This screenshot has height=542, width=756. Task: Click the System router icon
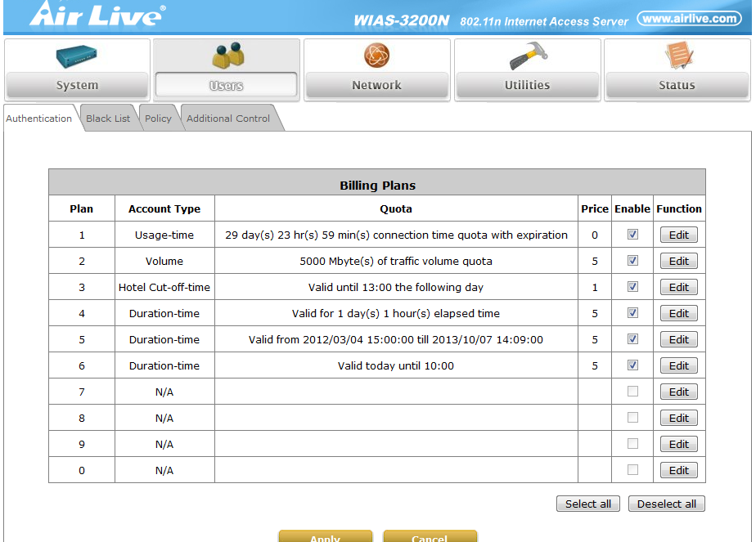coord(77,56)
